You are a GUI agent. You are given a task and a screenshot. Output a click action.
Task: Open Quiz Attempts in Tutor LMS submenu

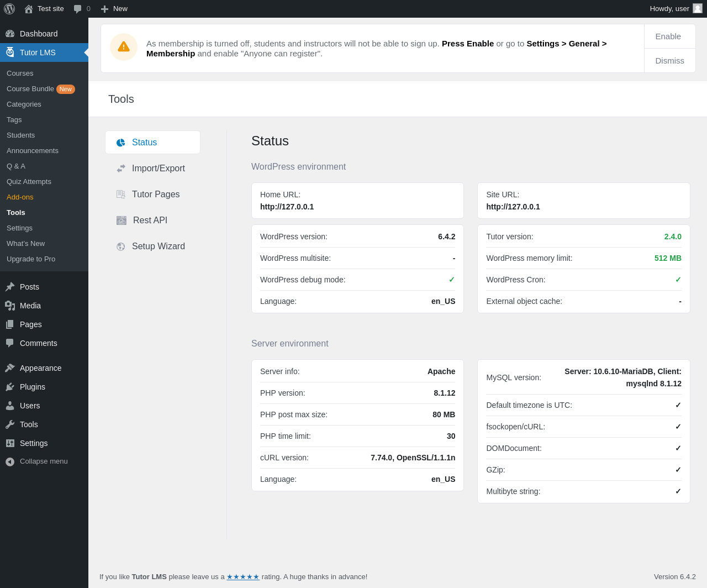[29, 182]
